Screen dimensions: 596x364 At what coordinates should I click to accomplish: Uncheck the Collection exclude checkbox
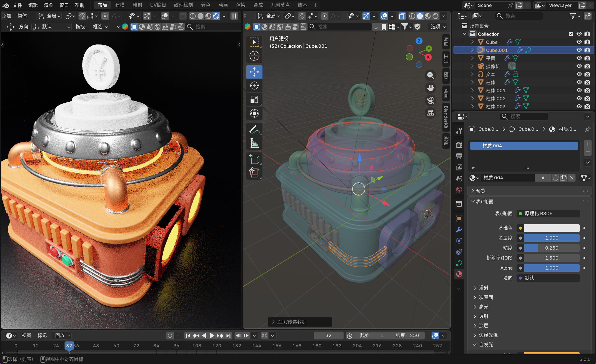coord(571,34)
